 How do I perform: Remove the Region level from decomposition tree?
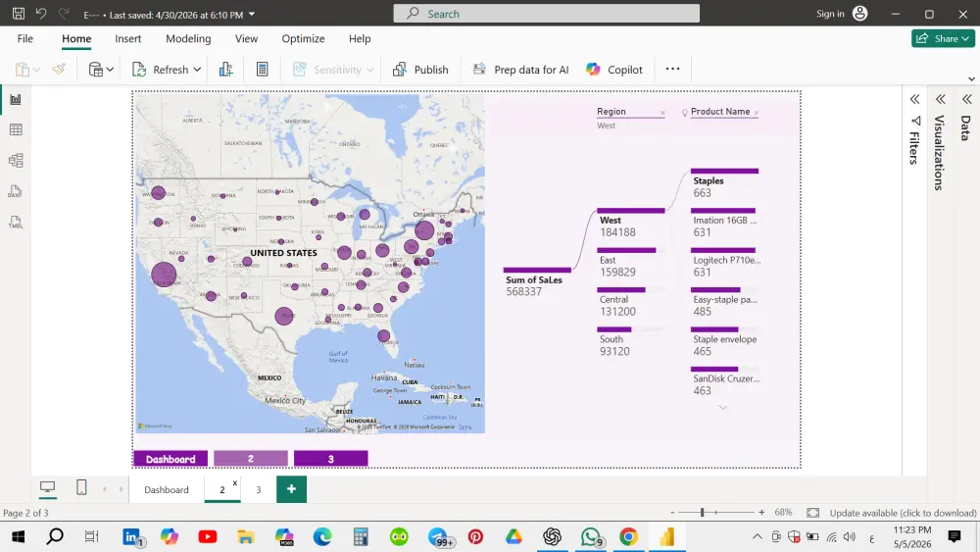pos(662,113)
